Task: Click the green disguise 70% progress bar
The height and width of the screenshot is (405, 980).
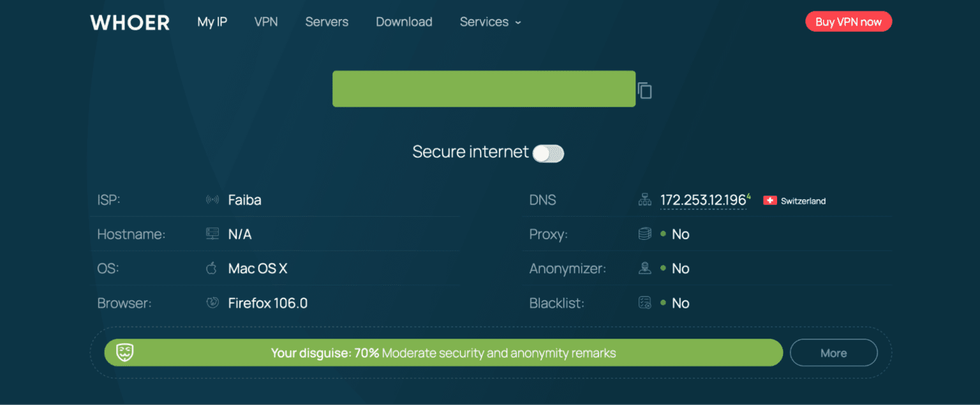Action: click(x=443, y=353)
